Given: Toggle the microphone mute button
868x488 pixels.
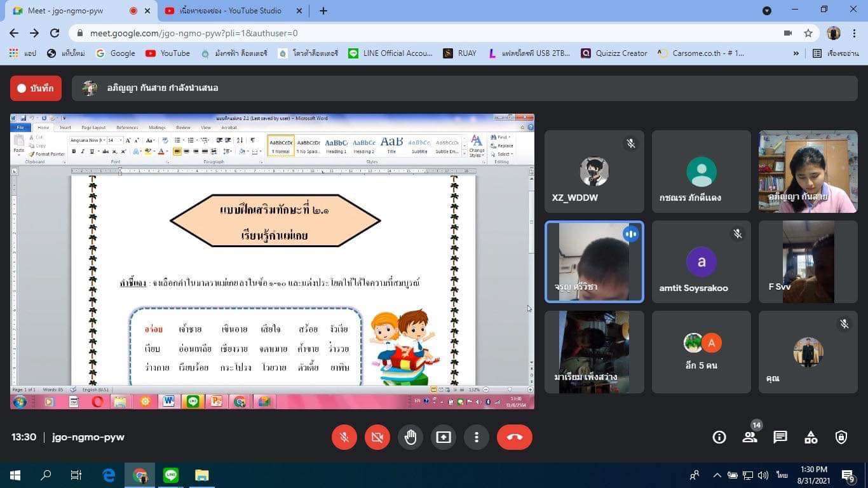Looking at the screenshot, I should coord(344,437).
